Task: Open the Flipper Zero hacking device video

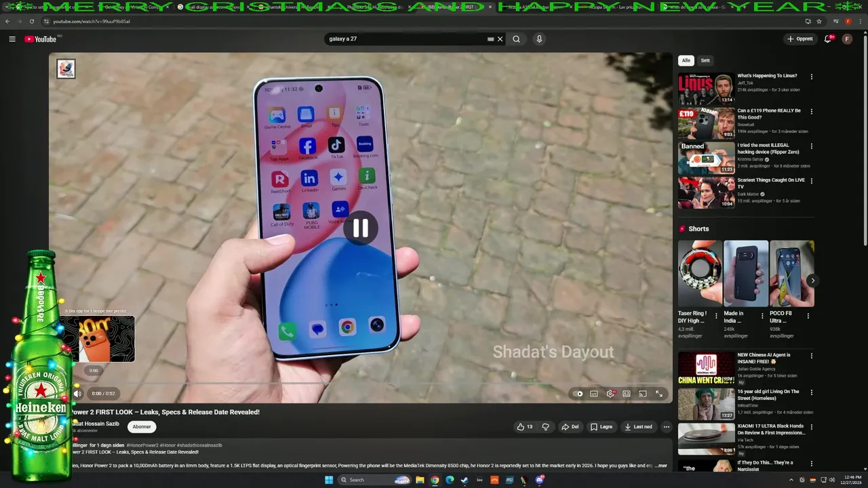Action: click(x=706, y=158)
